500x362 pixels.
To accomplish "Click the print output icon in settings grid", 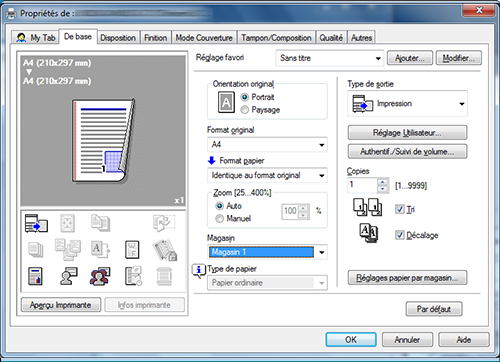I will tap(36, 223).
